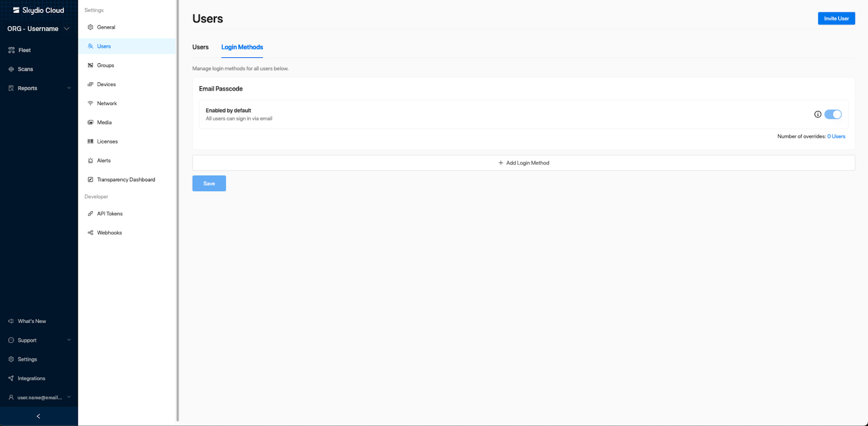868x426 pixels.
Task: Switch to the Users tab
Action: [200, 47]
